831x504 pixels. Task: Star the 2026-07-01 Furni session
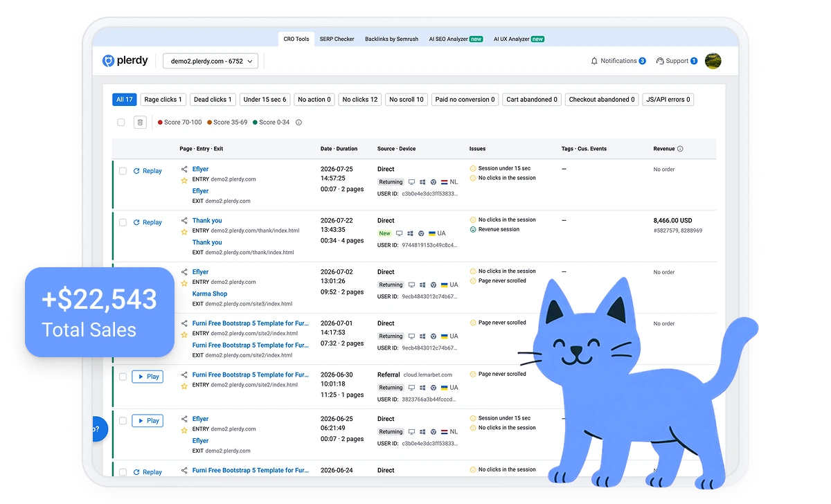coord(184,334)
